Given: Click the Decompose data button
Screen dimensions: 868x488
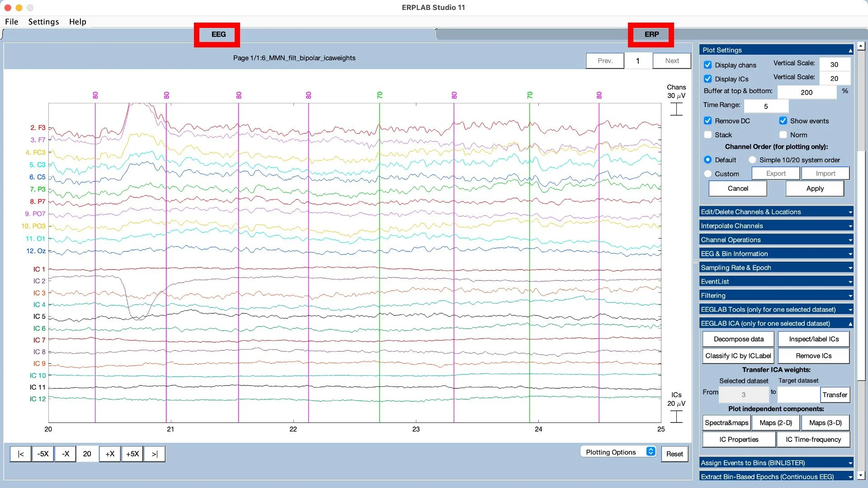Looking at the screenshot, I should point(737,339).
